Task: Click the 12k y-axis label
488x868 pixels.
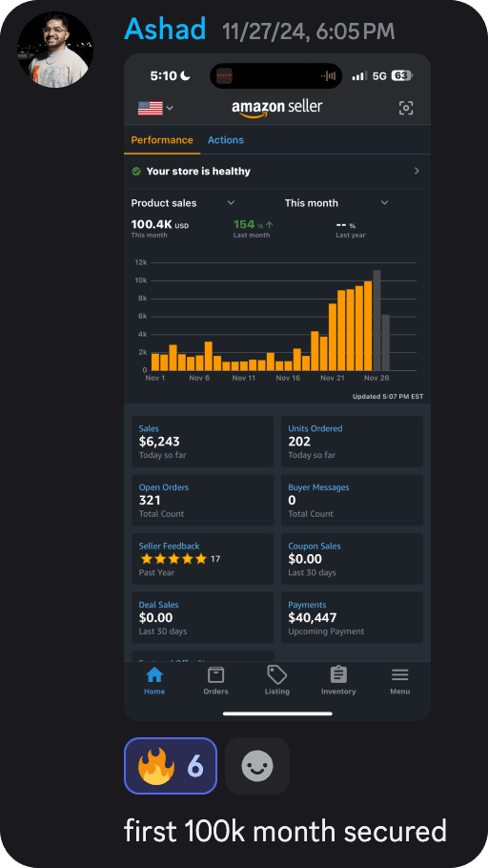Action: pos(140,262)
